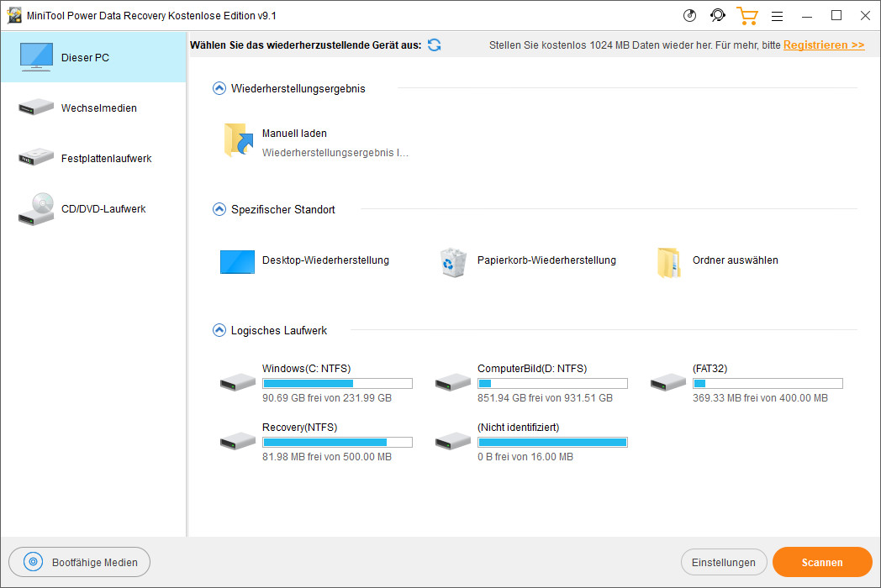Click the Ordner auswählen folder icon

668,262
